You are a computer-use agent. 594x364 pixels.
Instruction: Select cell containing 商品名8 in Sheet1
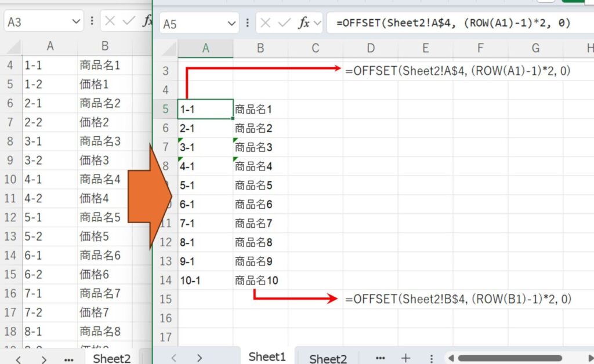point(260,242)
